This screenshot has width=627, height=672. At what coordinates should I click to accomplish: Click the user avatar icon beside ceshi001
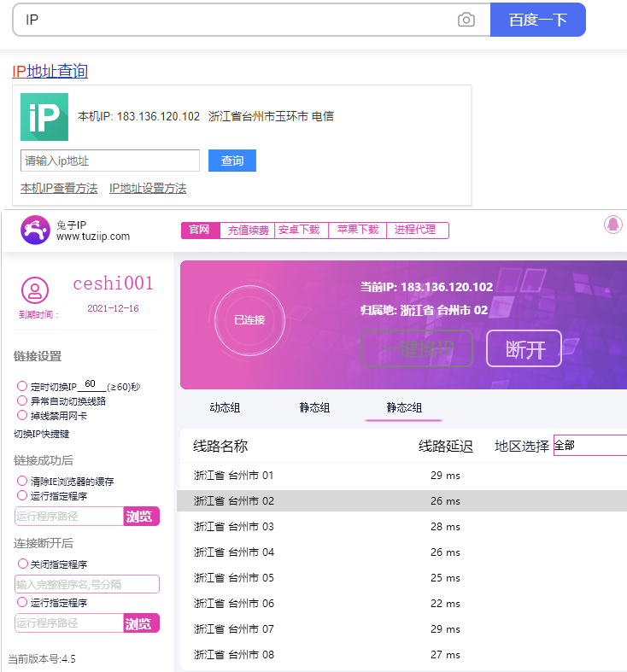[x=35, y=290]
